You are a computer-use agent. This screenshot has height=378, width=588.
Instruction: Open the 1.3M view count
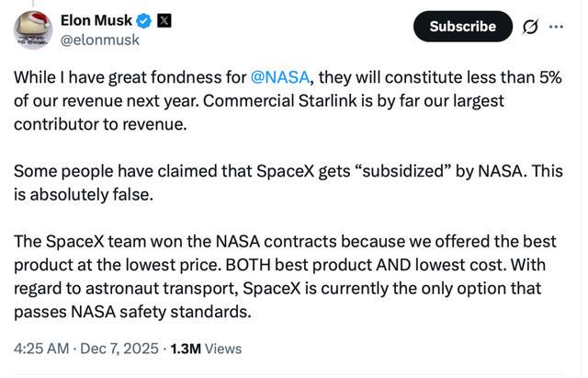[186, 349]
